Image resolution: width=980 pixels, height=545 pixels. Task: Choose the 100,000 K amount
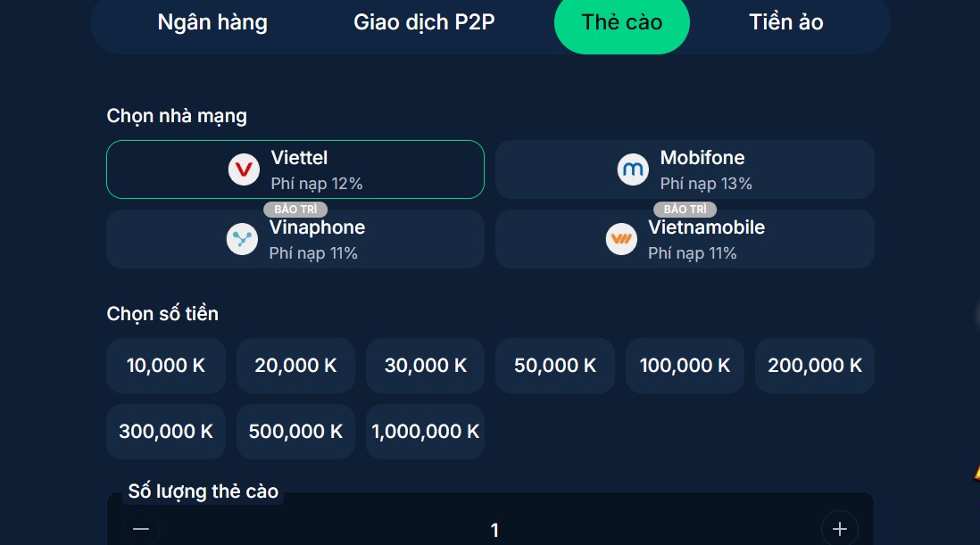(685, 365)
